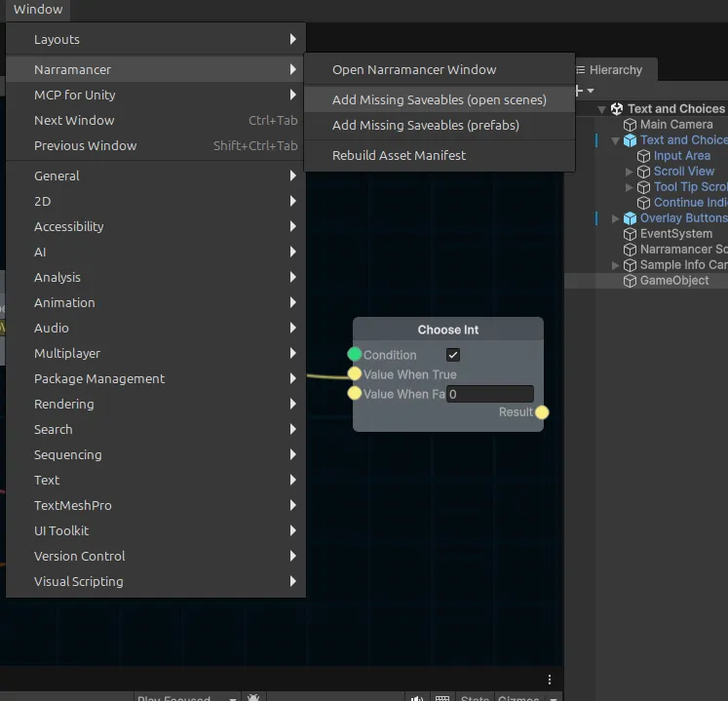Click the Continue Indicator object icon
This screenshot has width=728, height=701.
[643, 203]
